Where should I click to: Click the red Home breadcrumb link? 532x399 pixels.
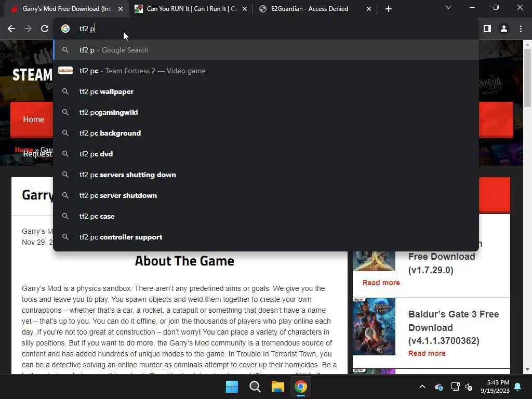click(24, 150)
